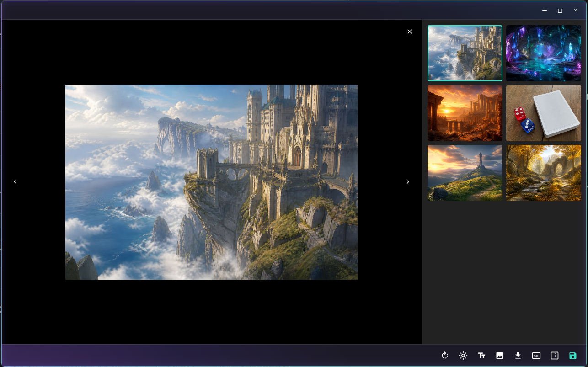Image resolution: width=588 pixels, height=367 pixels.
Task: Click the large castle preview image
Action: [212, 182]
